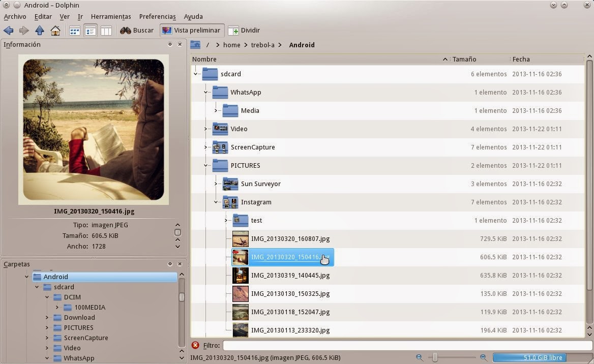Navigate to trebol-a in breadcrumb
Viewport: 594px width, 364px height.
tap(262, 45)
